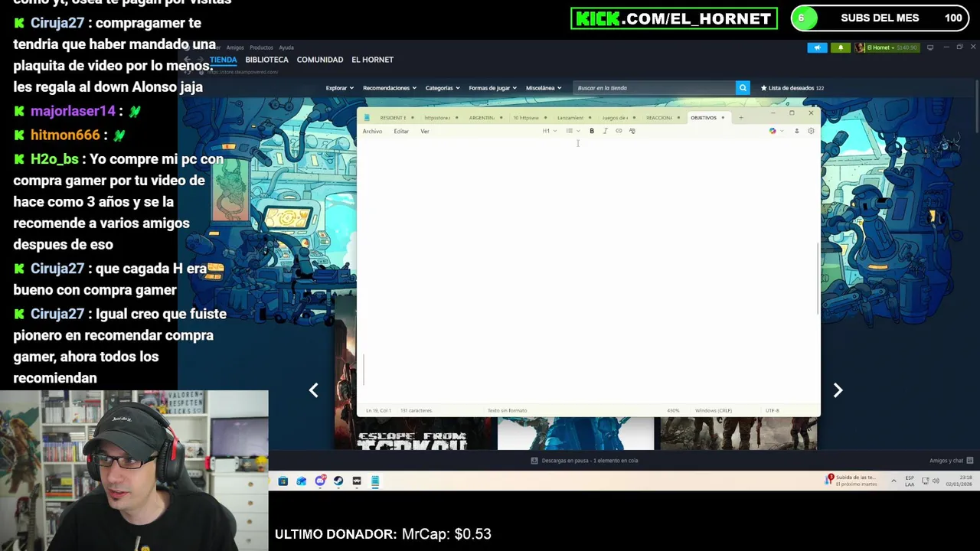Click Notepad vertical scrollbar
The image size is (980, 551).
pos(818,278)
